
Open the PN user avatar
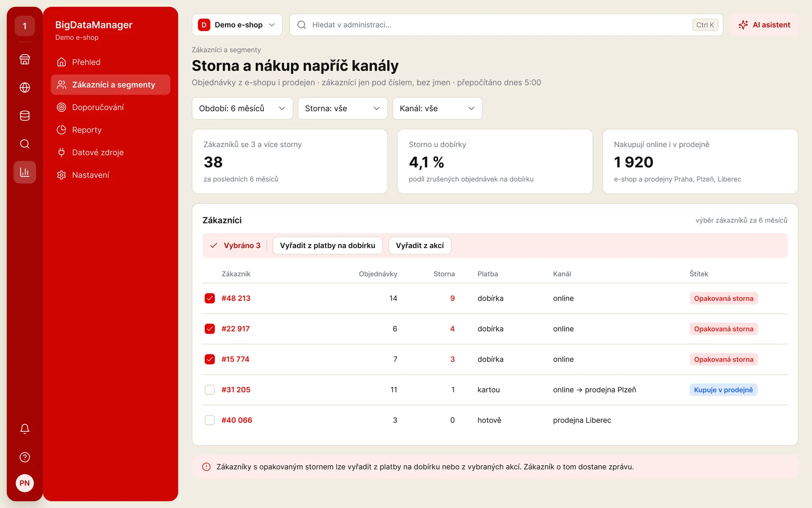25,483
